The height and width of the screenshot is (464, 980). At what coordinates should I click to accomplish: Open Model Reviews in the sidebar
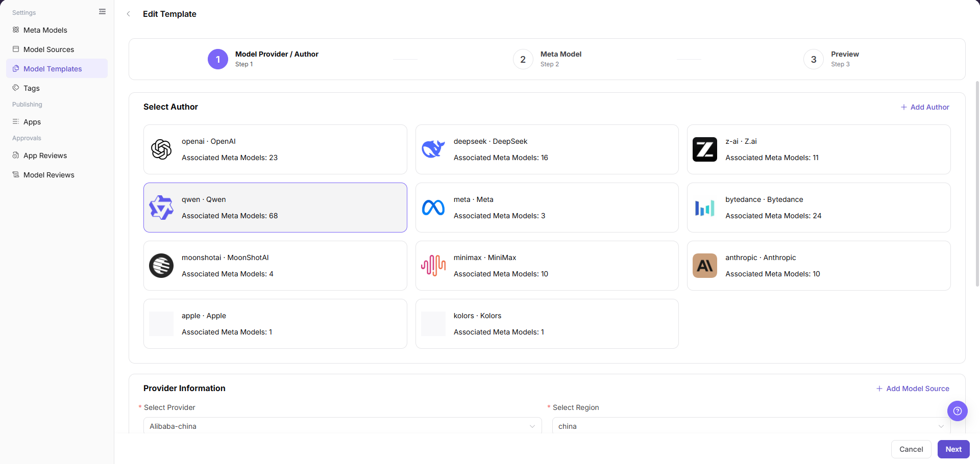coord(57,175)
